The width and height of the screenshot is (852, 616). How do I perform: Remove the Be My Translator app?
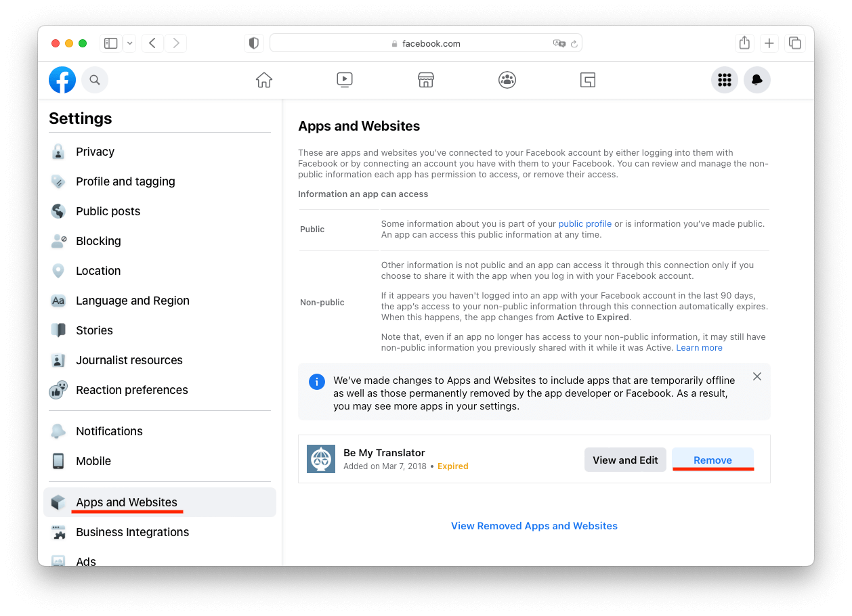pyautogui.click(x=712, y=460)
